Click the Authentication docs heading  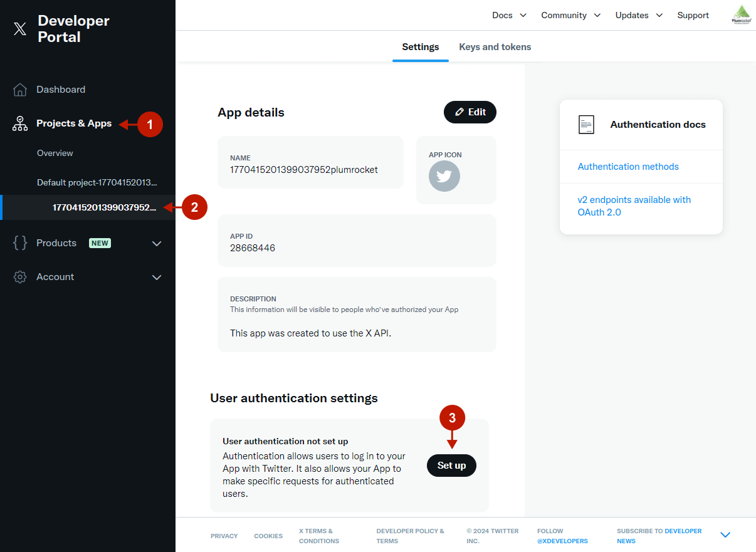click(x=658, y=125)
